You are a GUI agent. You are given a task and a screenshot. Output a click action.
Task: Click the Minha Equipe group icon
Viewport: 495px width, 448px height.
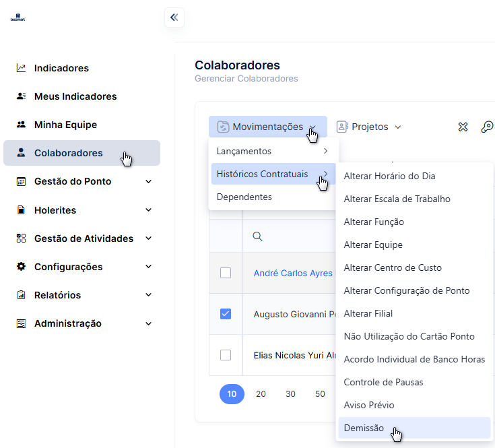pyautogui.click(x=21, y=125)
